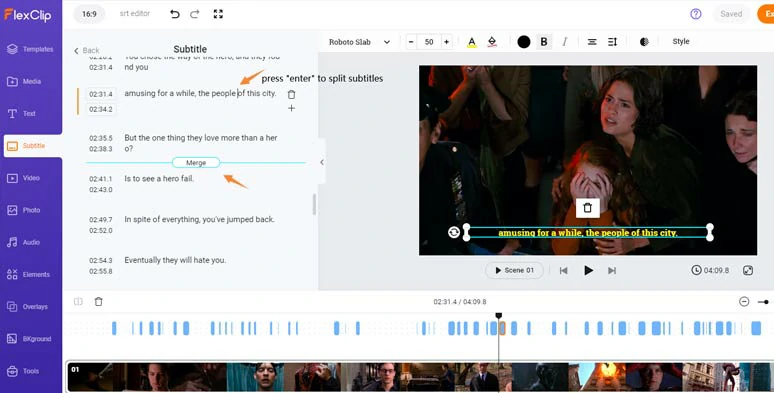Toggle italic formatting
Screen dimensions: 774x393
565,42
